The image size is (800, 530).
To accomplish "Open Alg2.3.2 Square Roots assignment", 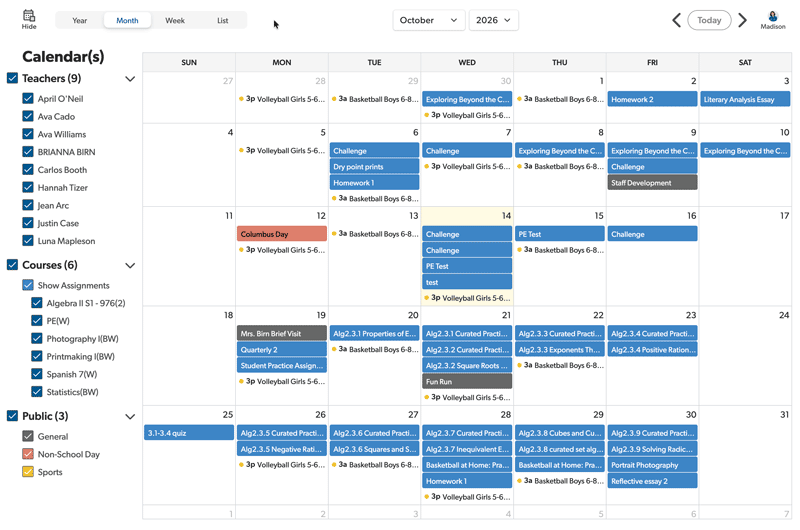I will click(467, 366).
